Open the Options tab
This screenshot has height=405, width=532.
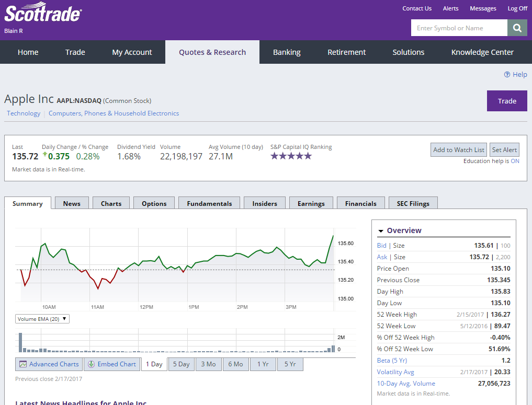(154, 203)
